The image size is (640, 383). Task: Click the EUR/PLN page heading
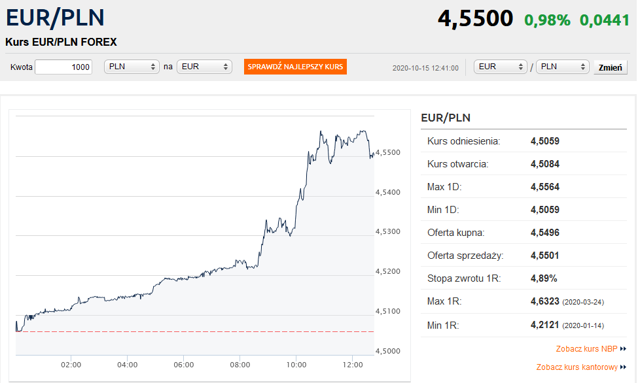[55, 18]
